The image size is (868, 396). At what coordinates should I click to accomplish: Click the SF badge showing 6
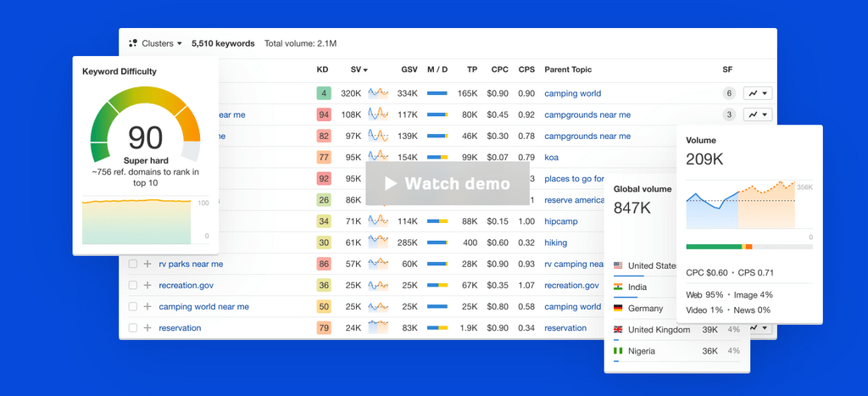pyautogui.click(x=729, y=93)
